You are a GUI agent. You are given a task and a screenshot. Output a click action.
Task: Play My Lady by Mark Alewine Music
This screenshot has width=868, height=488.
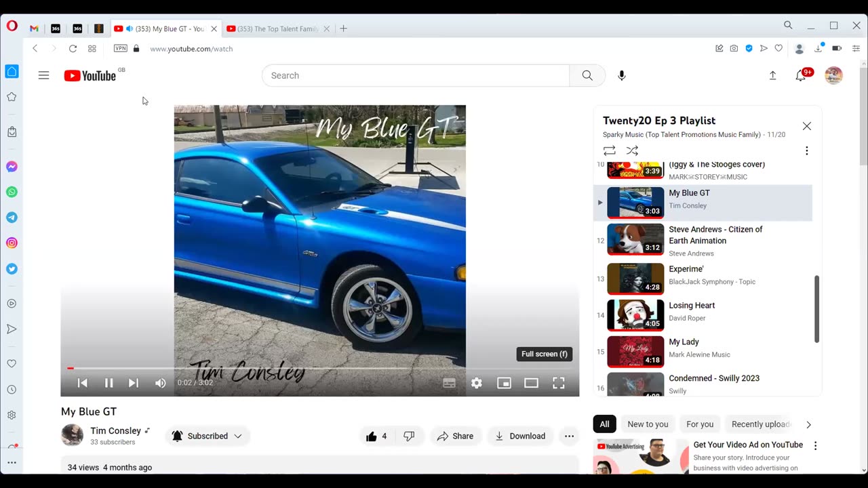tap(703, 352)
